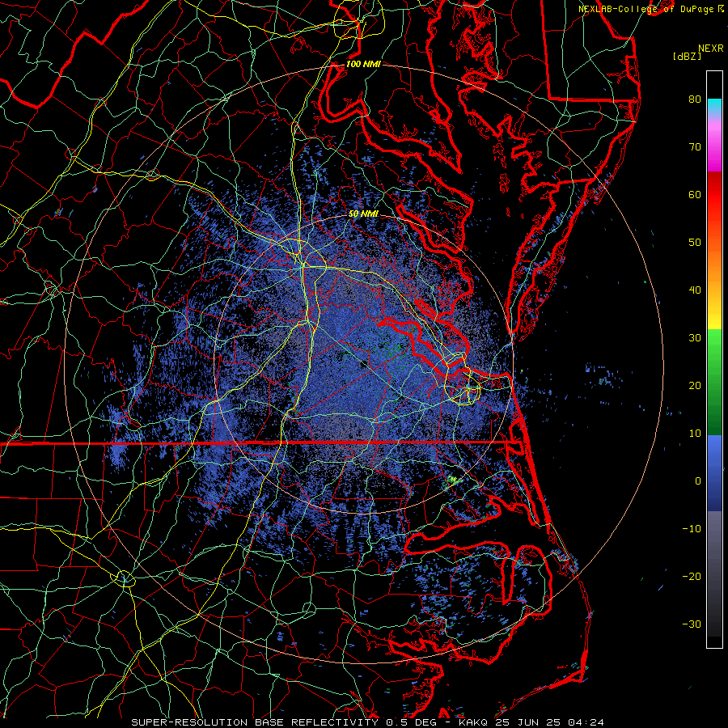
Task: Click the 30 value on the dBZ scale
Action: click(695, 338)
